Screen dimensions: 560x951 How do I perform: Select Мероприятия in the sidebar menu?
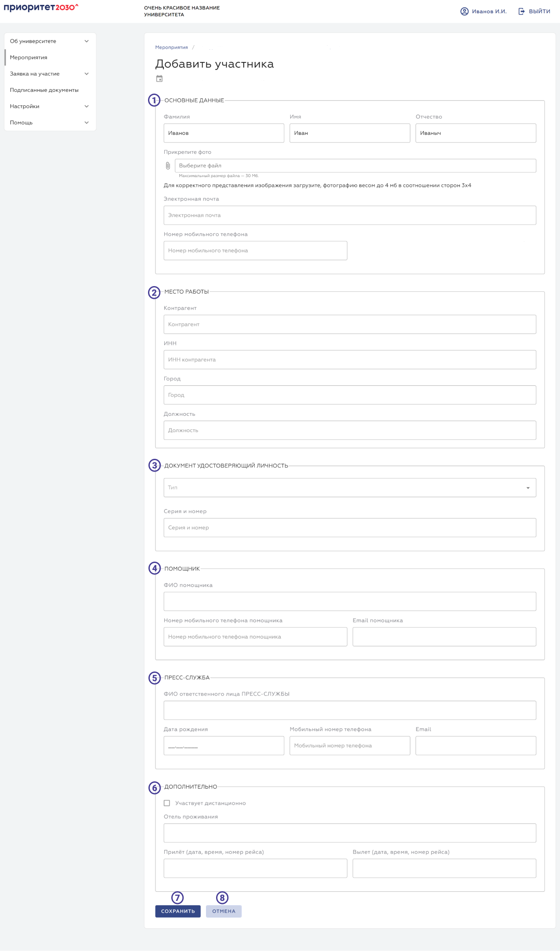coord(29,58)
